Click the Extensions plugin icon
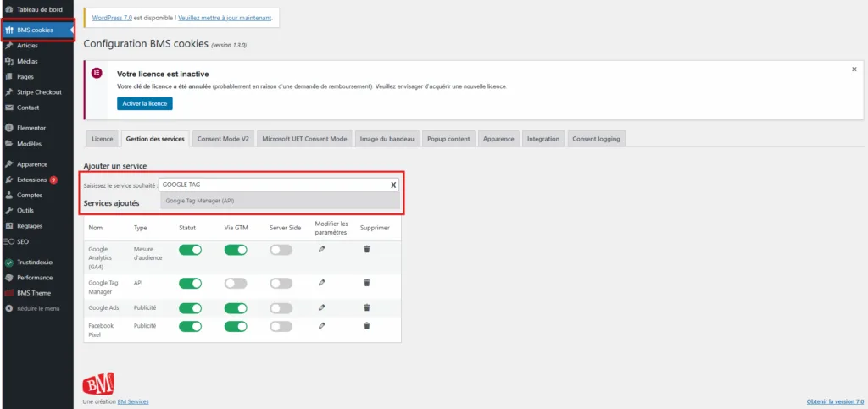 (8, 180)
